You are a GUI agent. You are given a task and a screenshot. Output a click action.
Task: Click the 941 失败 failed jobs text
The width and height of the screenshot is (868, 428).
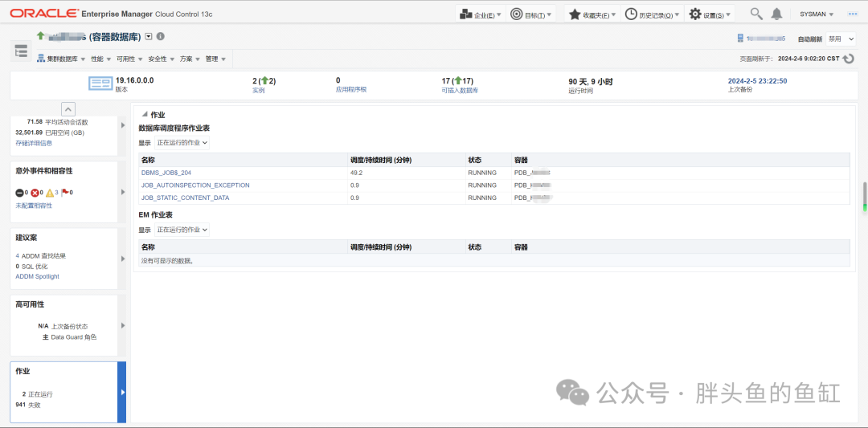pyautogui.click(x=27, y=405)
